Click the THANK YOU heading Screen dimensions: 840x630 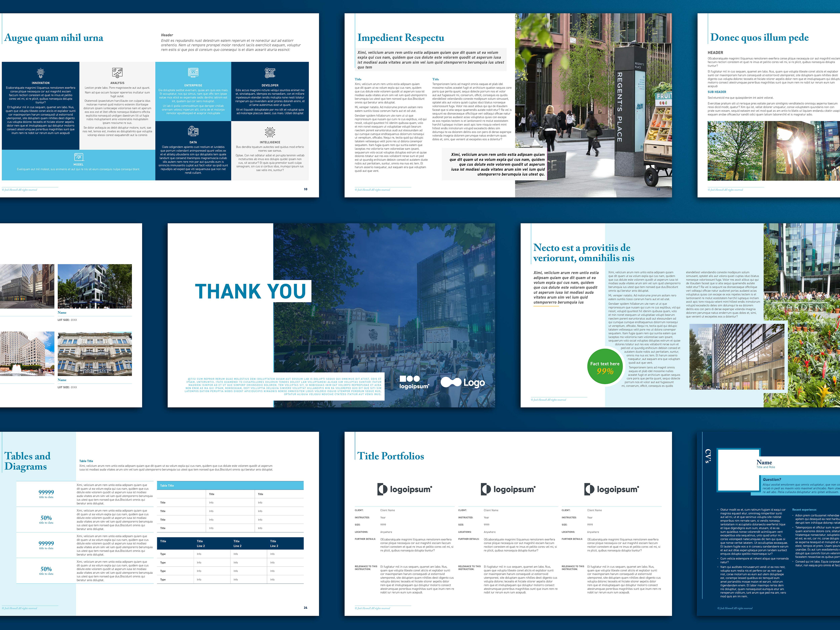click(251, 292)
